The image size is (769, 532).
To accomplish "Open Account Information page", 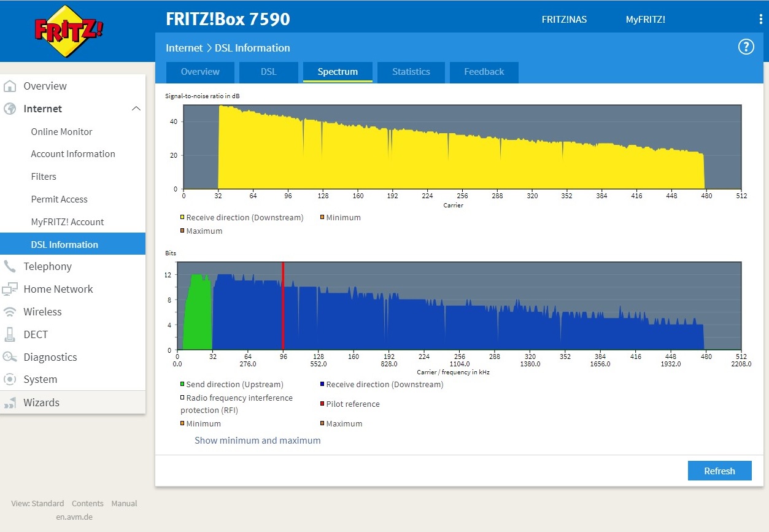I will click(x=72, y=154).
